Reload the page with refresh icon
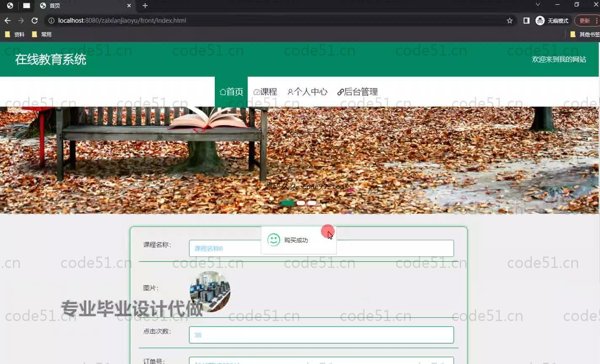Viewport: 600px width, 364px height. pyautogui.click(x=35, y=21)
